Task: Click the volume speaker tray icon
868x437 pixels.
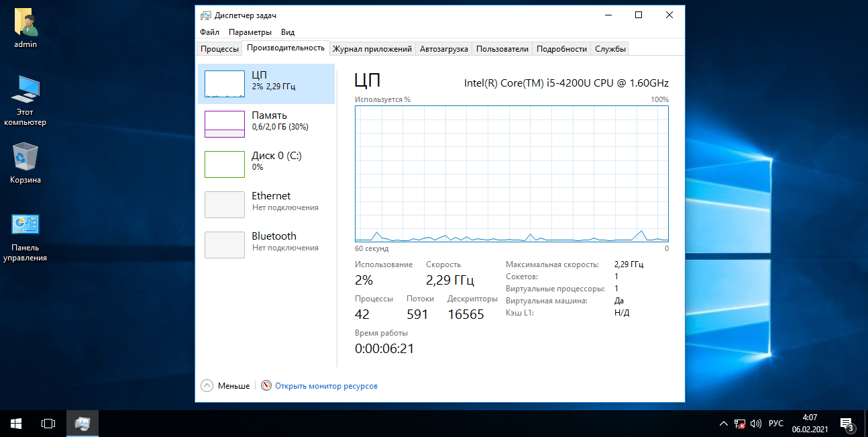Action: (756, 424)
